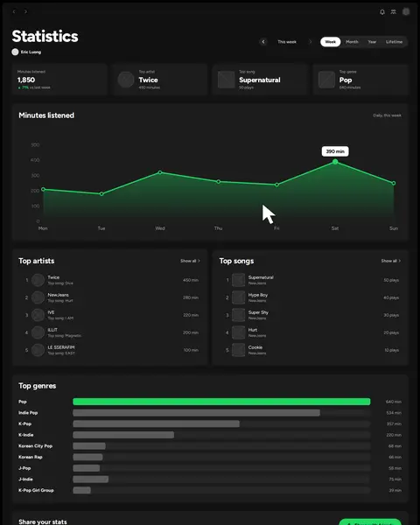The height and width of the screenshot is (525, 420).
Task: Click the Saturday 390 min data point
Action: click(335, 162)
